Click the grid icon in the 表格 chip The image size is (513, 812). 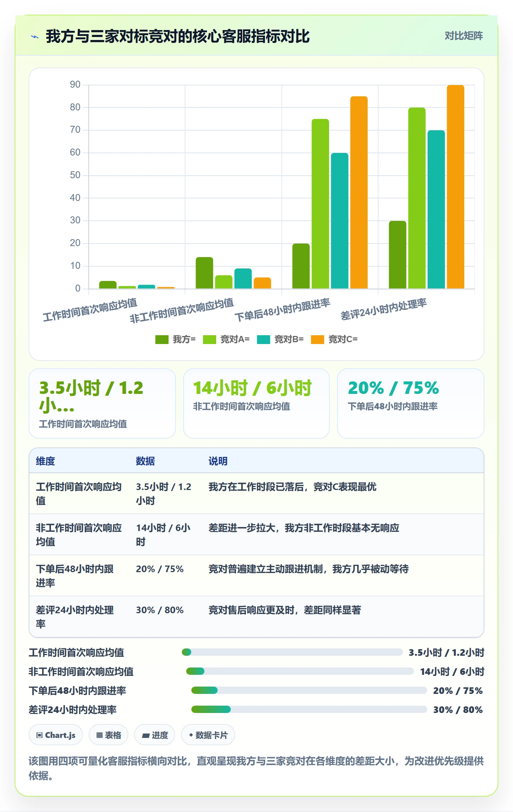[x=99, y=735]
